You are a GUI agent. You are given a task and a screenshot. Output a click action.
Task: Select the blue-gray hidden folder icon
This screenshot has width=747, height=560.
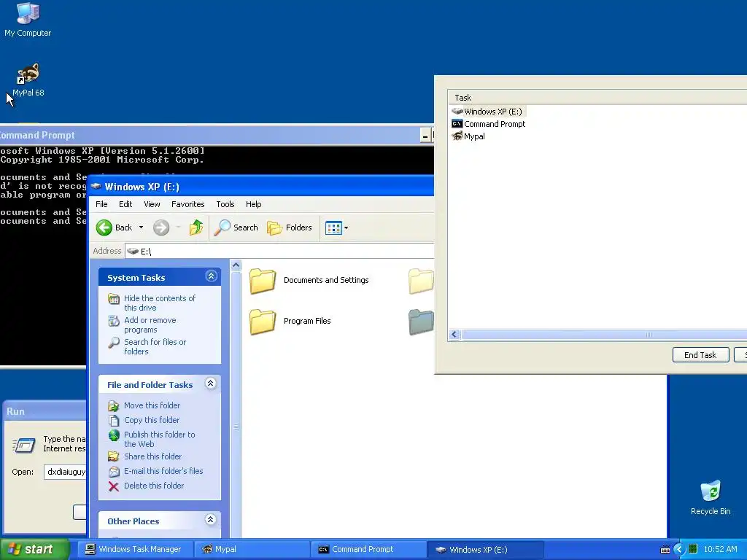[x=421, y=322]
